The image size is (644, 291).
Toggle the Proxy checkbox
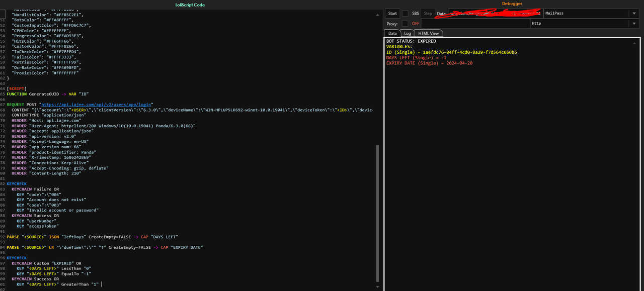tap(405, 24)
